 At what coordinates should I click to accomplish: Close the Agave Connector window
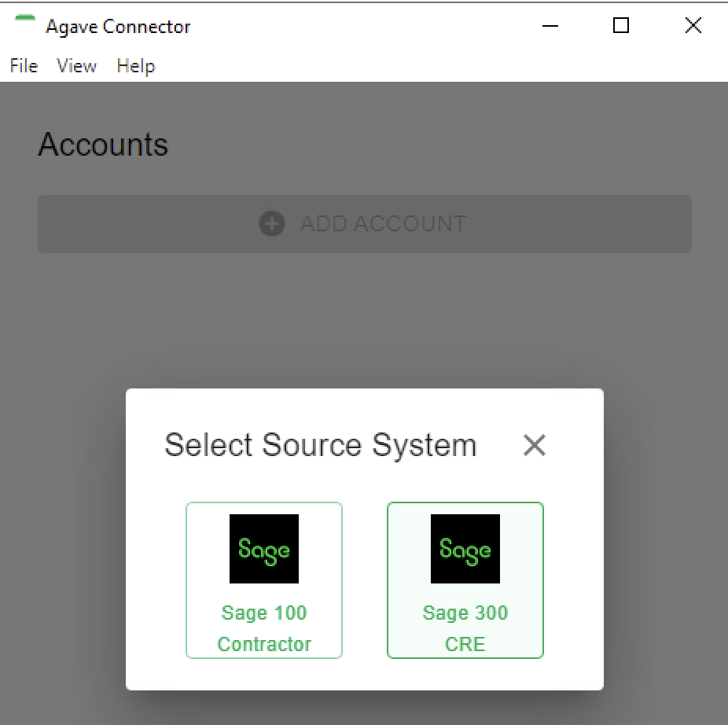point(693,25)
